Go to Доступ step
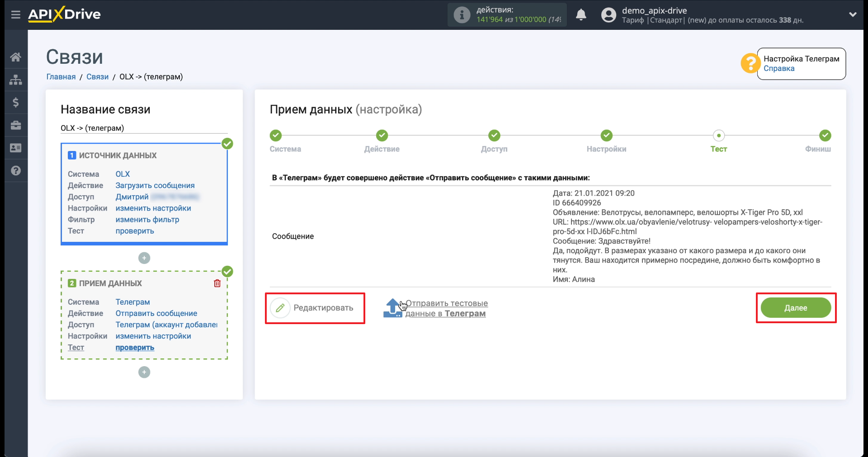This screenshot has width=868, height=457. [494, 136]
